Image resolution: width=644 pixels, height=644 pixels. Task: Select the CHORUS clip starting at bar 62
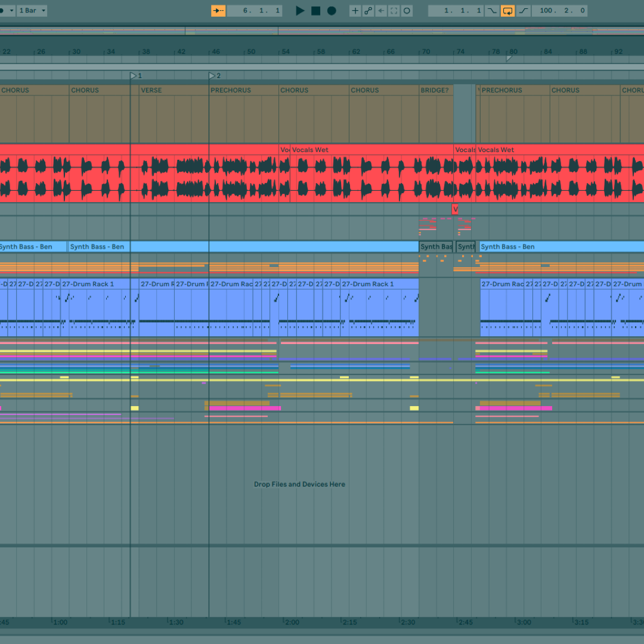tap(384, 113)
